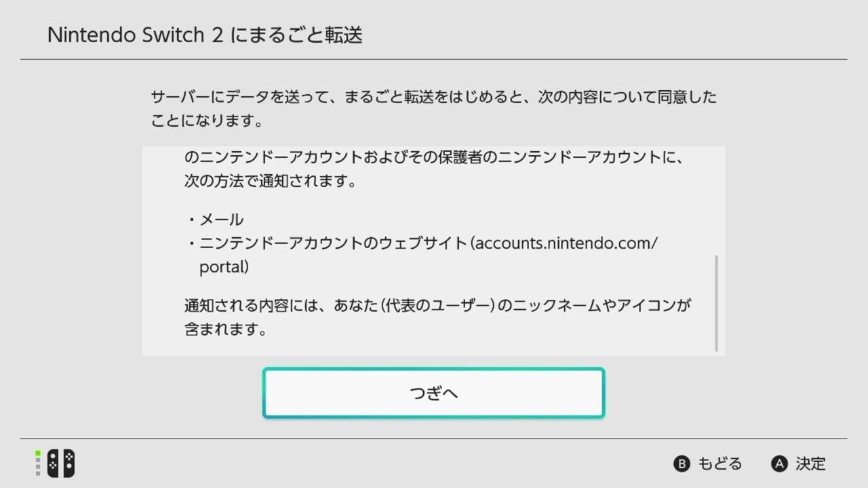Confirm using the 決定 label
868x488 pixels.
tap(811, 464)
